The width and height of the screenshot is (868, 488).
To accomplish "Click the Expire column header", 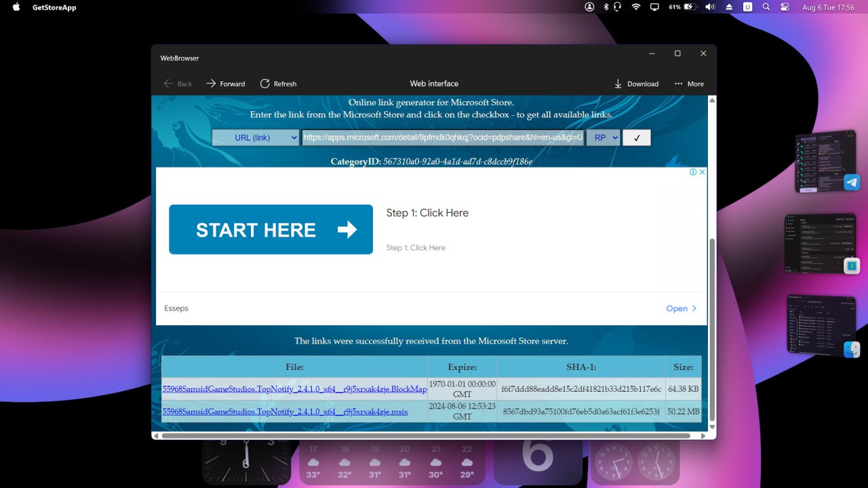I will (x=462, y=367).
